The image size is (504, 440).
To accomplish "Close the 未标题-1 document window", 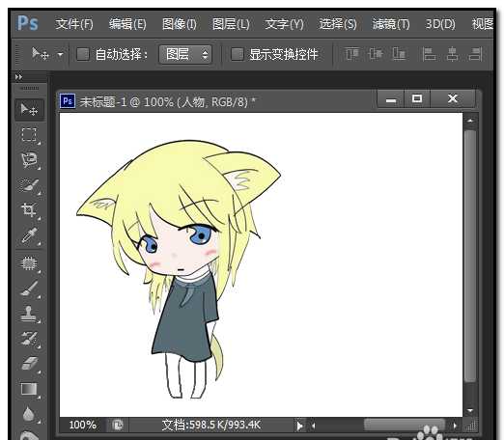I will click(x=453, y=99).
